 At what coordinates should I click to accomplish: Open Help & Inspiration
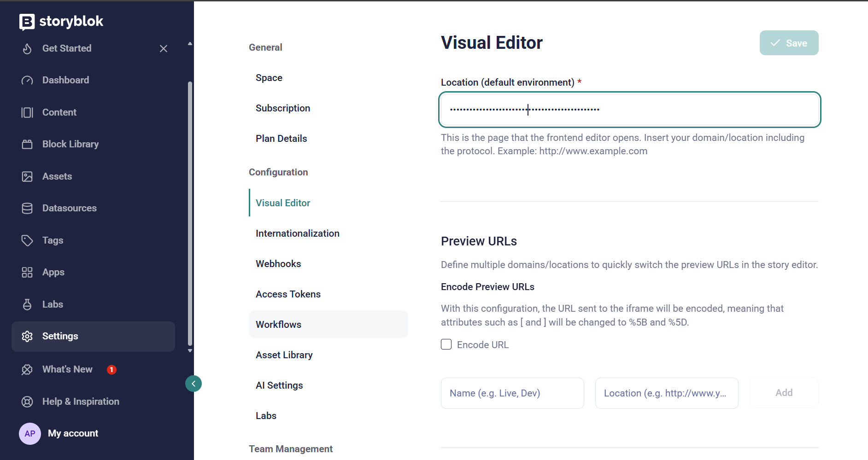click(81, 402)
